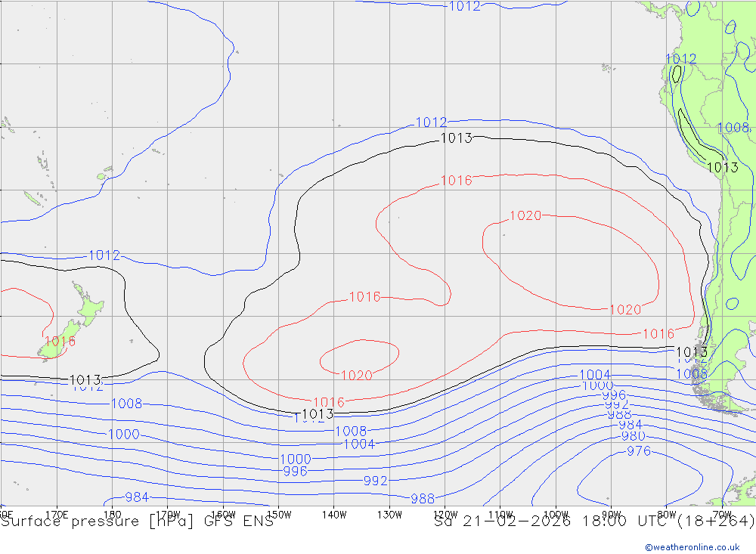The height and width of the screenshot is (554, 756).
Task: Click the 988 label near 120W
Action: click(x=423, y=499)
